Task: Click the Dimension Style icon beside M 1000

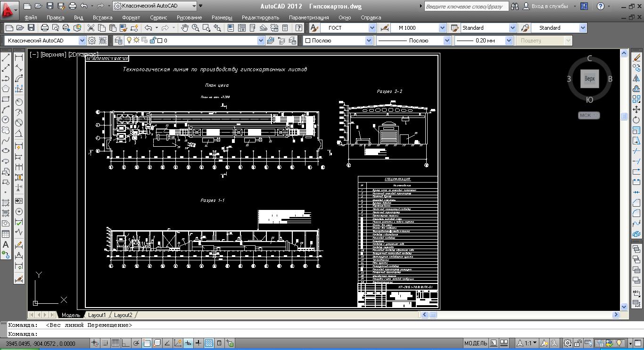Action: point(384,28)
